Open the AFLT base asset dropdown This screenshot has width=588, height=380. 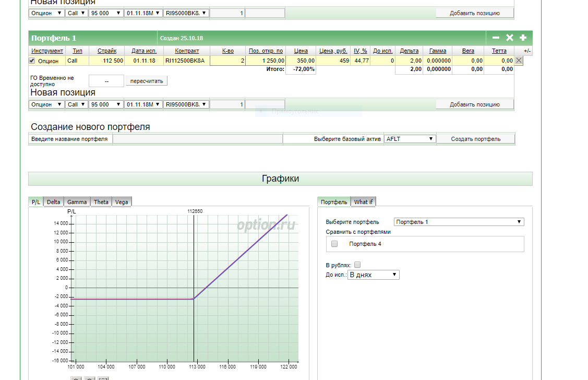pos(410,139)
